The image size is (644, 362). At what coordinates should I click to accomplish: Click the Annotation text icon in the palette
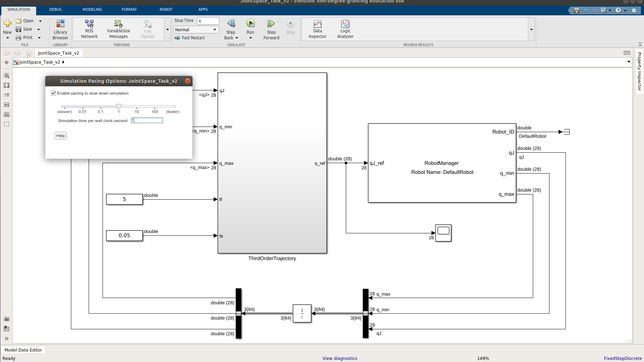pos(7,105)
